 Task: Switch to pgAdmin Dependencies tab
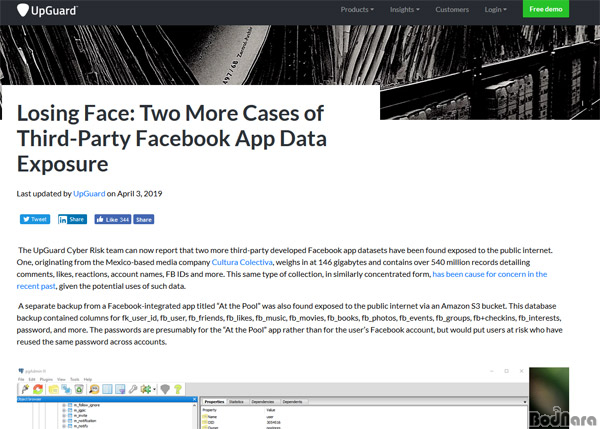click(x=262, y=402)
